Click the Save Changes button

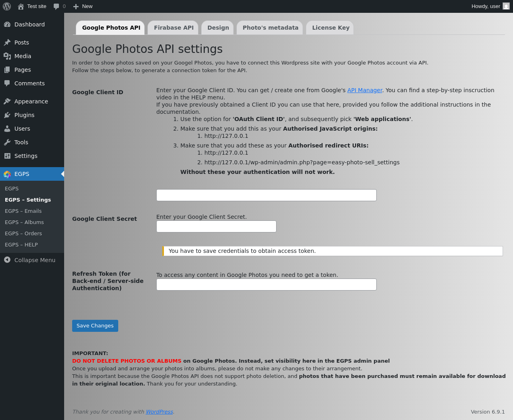95,326
